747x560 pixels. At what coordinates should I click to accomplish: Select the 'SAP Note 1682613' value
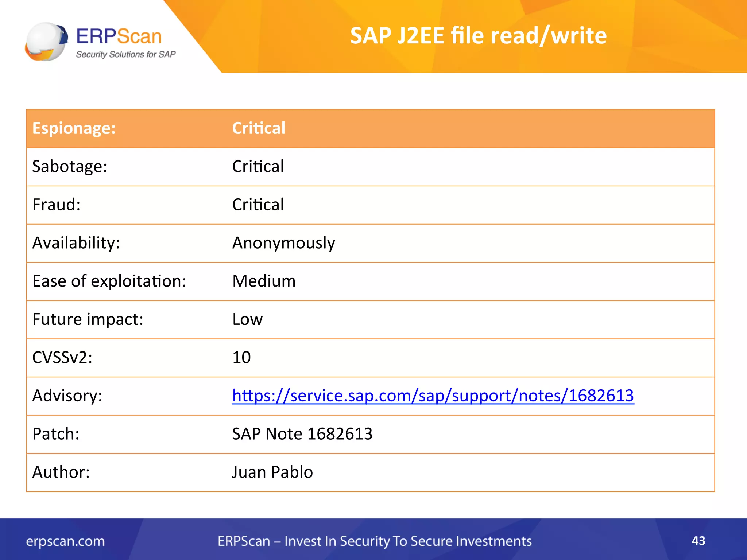(302, 434)
